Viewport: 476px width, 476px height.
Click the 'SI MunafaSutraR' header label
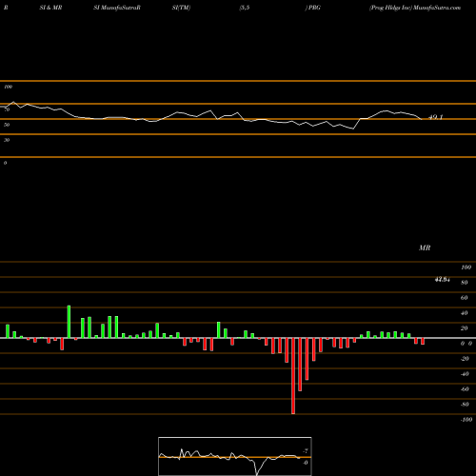click(x=117, y=8)
